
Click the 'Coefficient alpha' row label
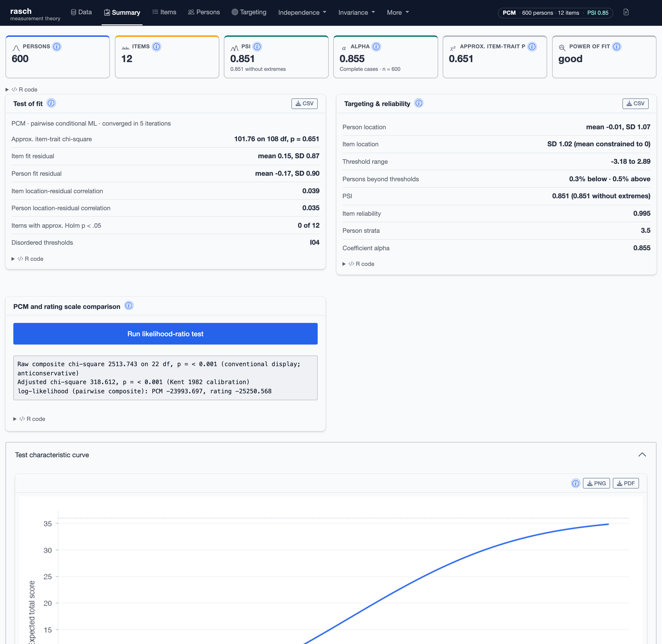[366, 248]
